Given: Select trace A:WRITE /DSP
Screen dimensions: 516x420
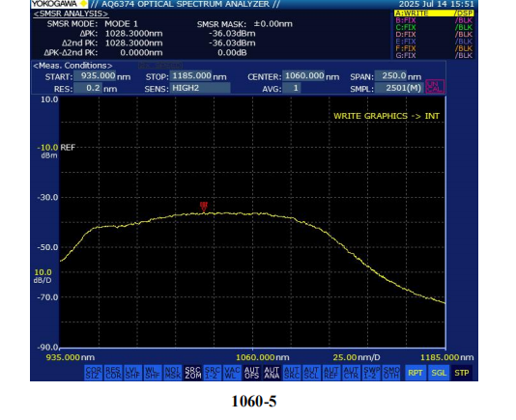Looking at the screenshot, I should 434,14.
